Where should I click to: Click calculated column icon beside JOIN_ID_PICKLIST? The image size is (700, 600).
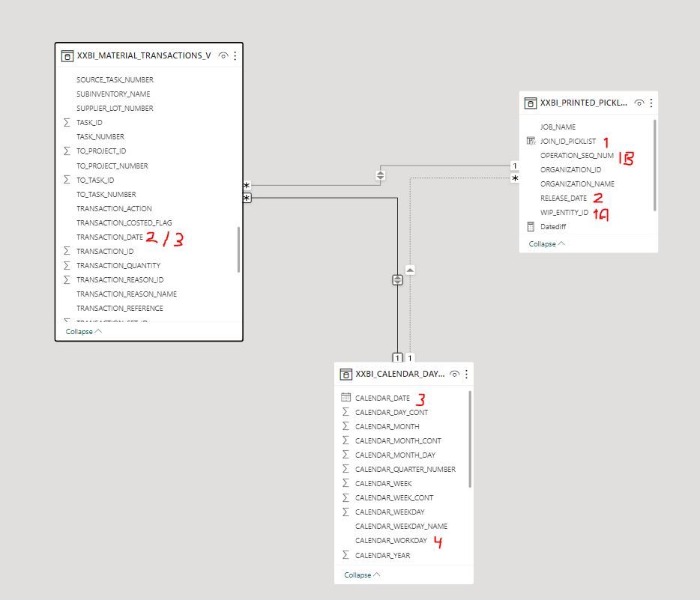531,141
